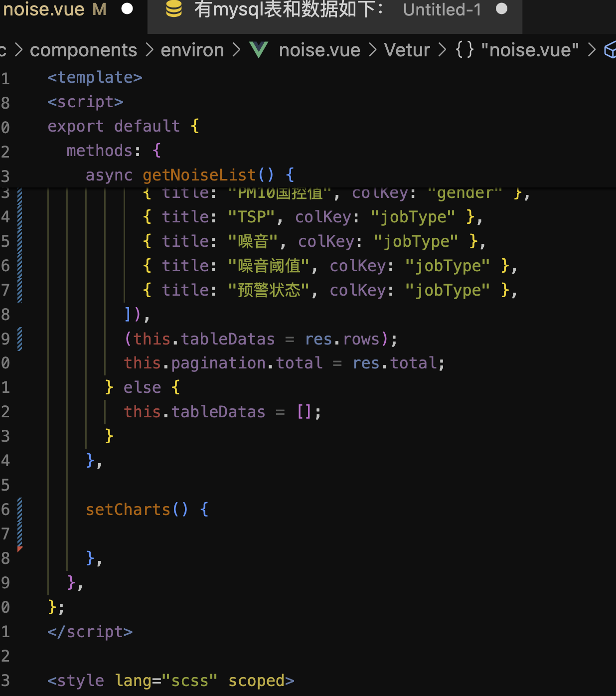Click the curly braces symbol icon in breadcrumbs
This screenshot has height=696, width=616.
point(464,50)
